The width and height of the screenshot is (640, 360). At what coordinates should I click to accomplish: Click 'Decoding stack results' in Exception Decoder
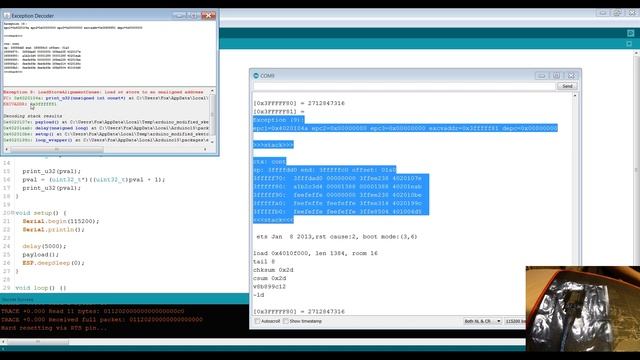pos(33,116)
